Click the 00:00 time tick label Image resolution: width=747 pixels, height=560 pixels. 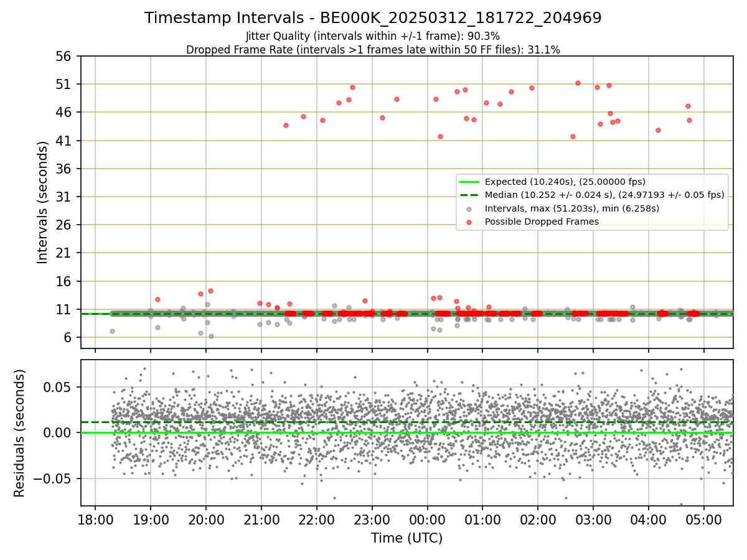pyautogui.click(x=427, y=520)
